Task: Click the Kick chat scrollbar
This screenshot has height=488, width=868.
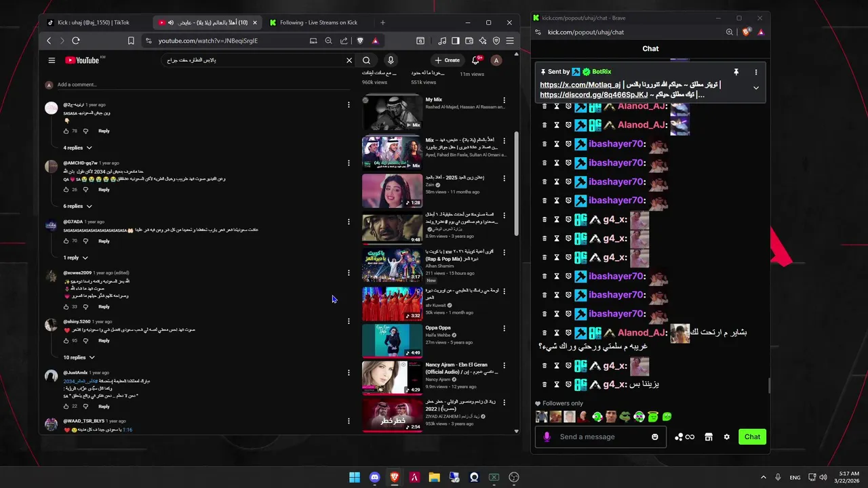Action: [769, 385]
